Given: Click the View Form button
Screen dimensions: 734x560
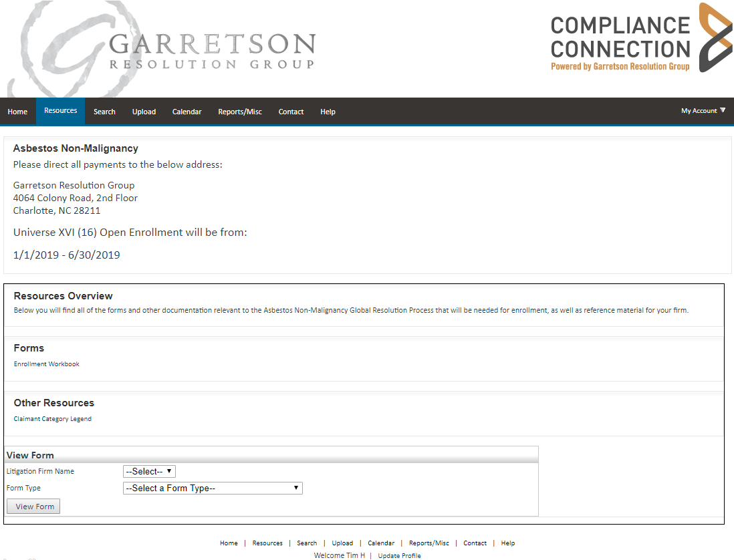Looking at the screenshot, I should pyautogui.click(x=33, y=506).
